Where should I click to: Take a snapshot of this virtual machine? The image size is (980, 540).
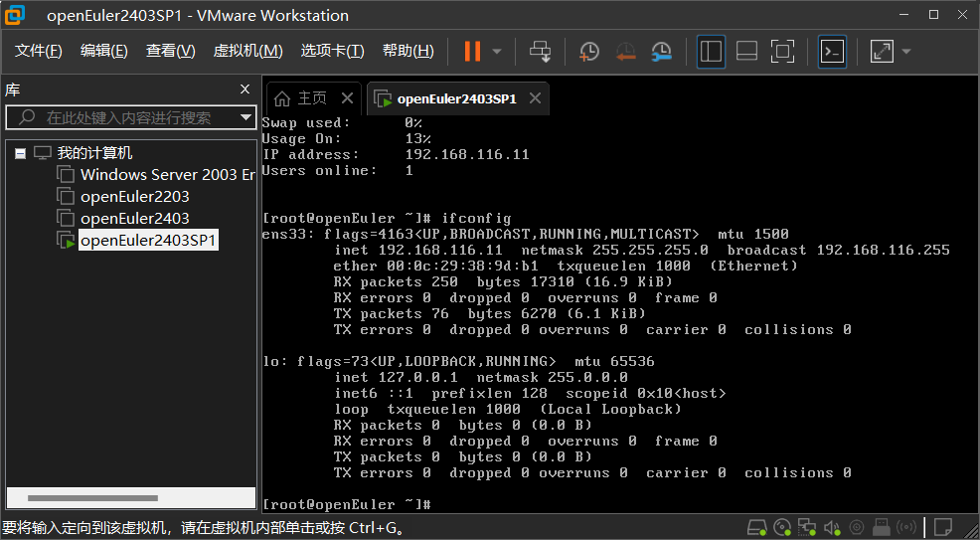pyautogui.click(x=588, y=52)
